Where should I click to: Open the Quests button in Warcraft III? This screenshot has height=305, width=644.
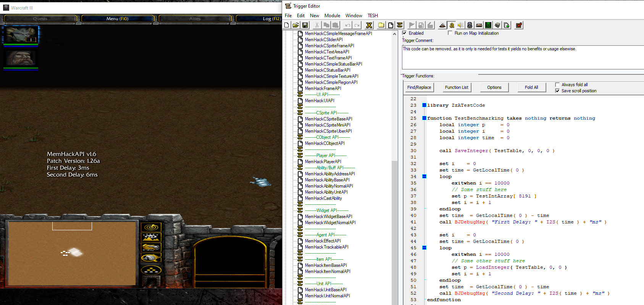click(40, 19)
